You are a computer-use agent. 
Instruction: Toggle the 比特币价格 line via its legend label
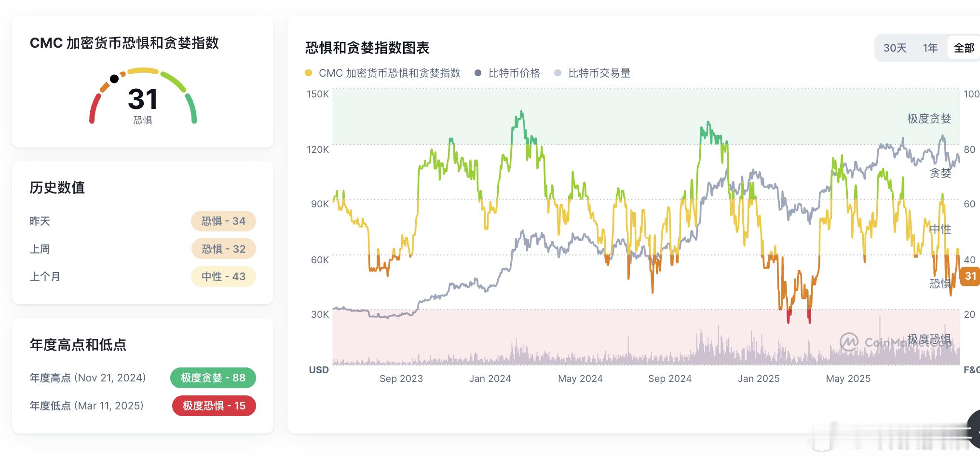(513, 73)
